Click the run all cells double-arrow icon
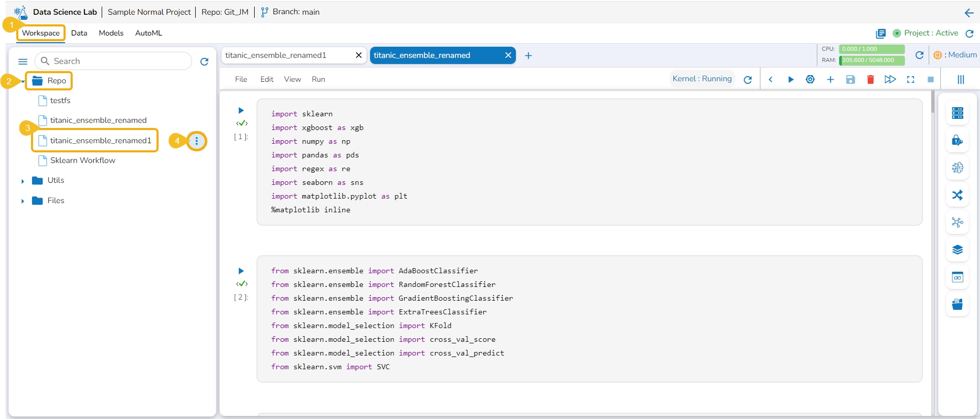Screen dimensions: 980x419 890,80
